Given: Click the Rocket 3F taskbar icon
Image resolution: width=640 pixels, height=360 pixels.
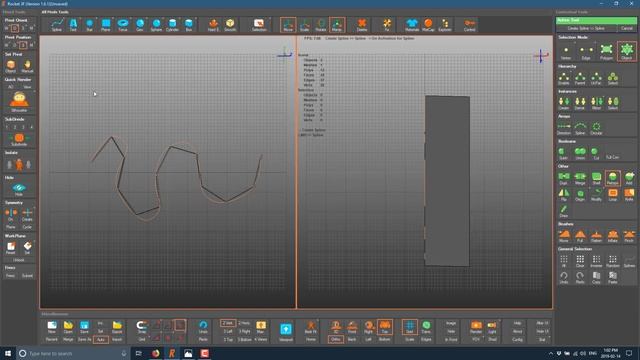Looking at the screenshot, I should (x=172, y=353).
